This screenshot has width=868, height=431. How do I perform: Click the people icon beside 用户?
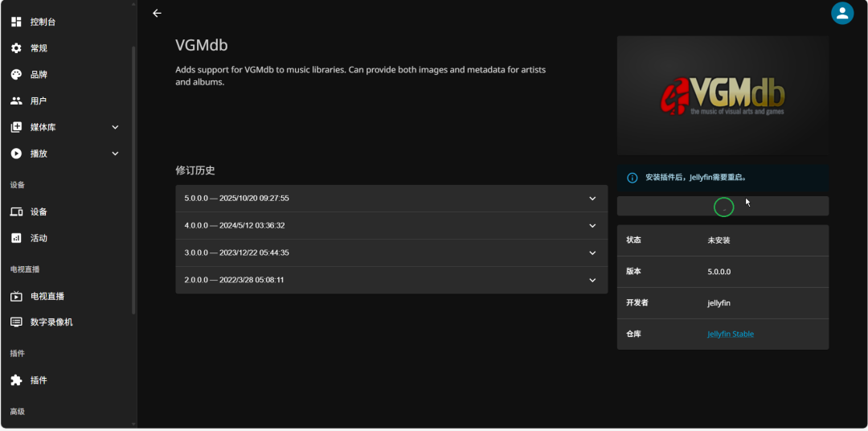coord(17,101)
